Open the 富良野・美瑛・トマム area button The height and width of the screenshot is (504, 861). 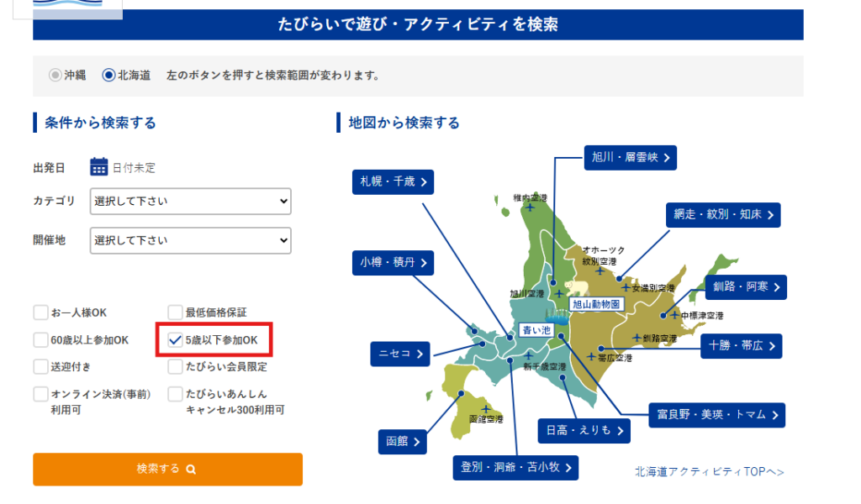click(717, 415)
